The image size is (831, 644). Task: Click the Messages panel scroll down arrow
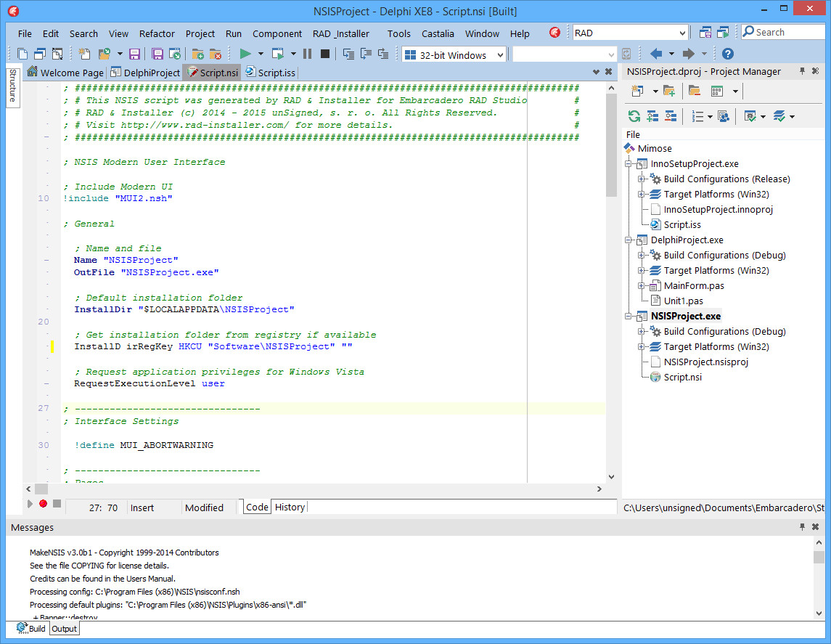[819, 613]
